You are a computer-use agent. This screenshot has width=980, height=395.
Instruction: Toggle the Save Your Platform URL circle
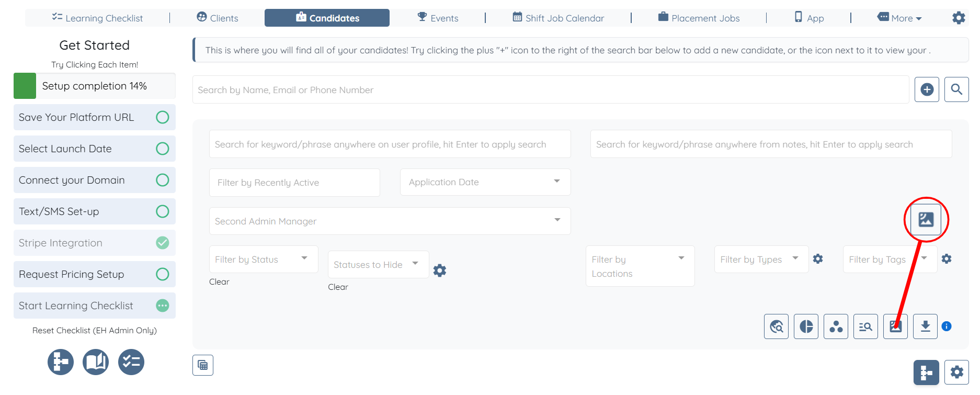click(x=163, y=117)
